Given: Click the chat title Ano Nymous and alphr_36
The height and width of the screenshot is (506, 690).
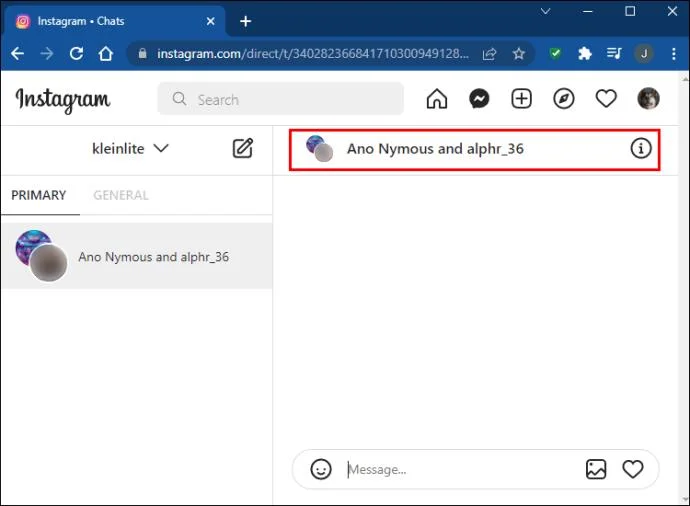Looking at the screenshot, I should click(435, 149).
